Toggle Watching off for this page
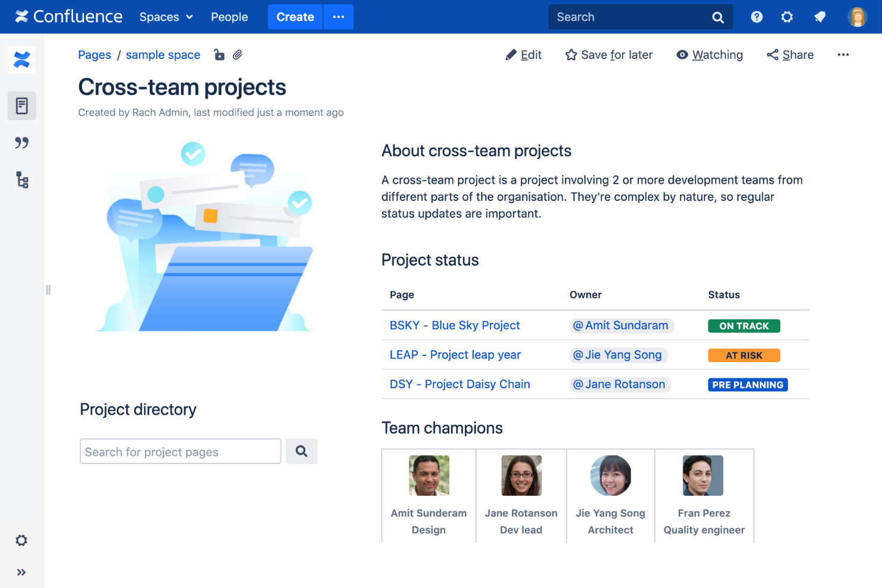The height and width of the screenshot is (588, 882). tap(710, 54)
